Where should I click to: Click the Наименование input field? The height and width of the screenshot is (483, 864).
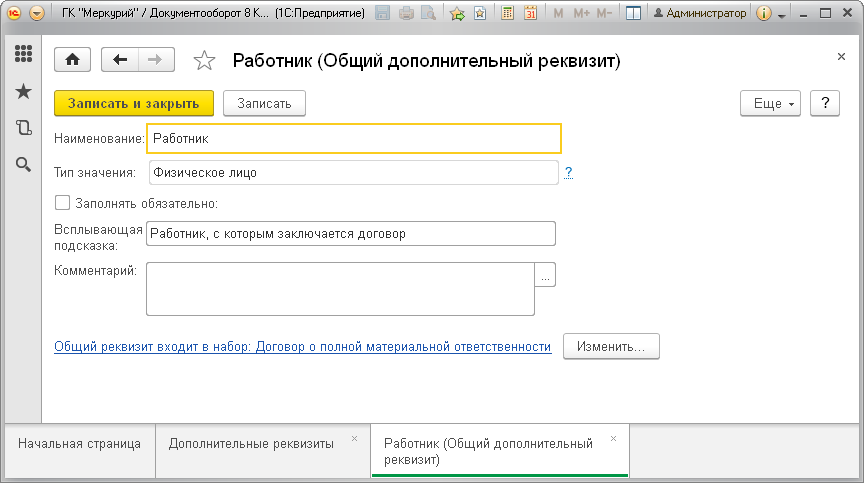click(x=354, y=138)
